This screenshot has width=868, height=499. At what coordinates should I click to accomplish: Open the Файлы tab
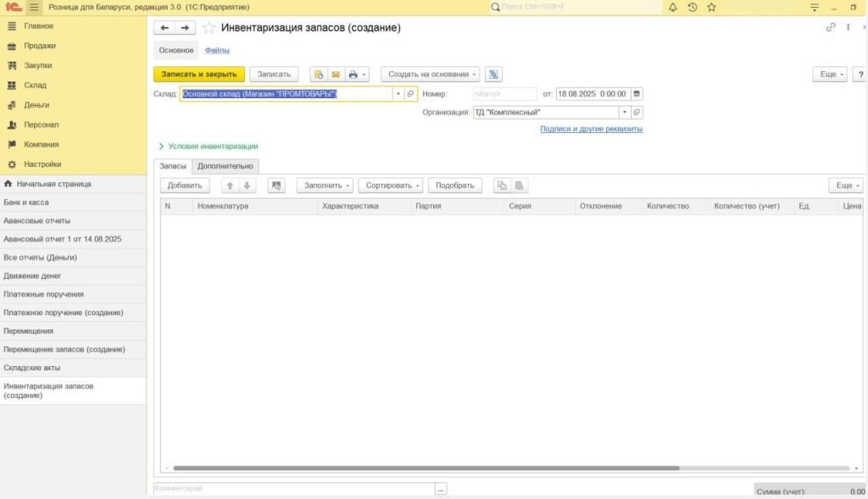[217, 50]
